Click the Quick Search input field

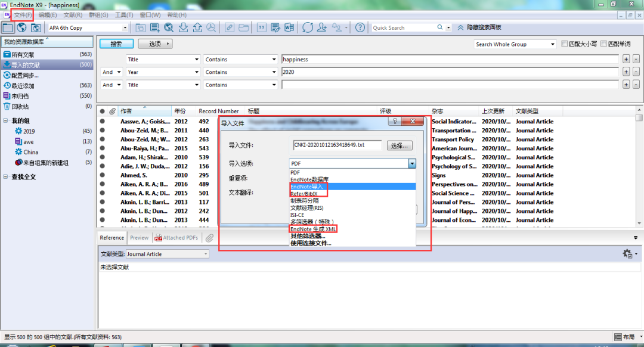(403, 27)
